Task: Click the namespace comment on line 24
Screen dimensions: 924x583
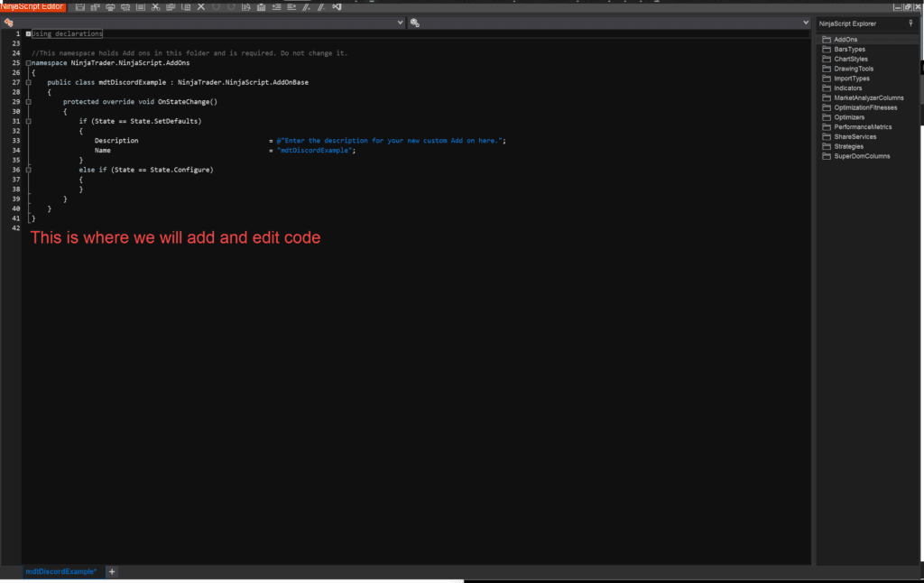Action: (x=189, y=53)
